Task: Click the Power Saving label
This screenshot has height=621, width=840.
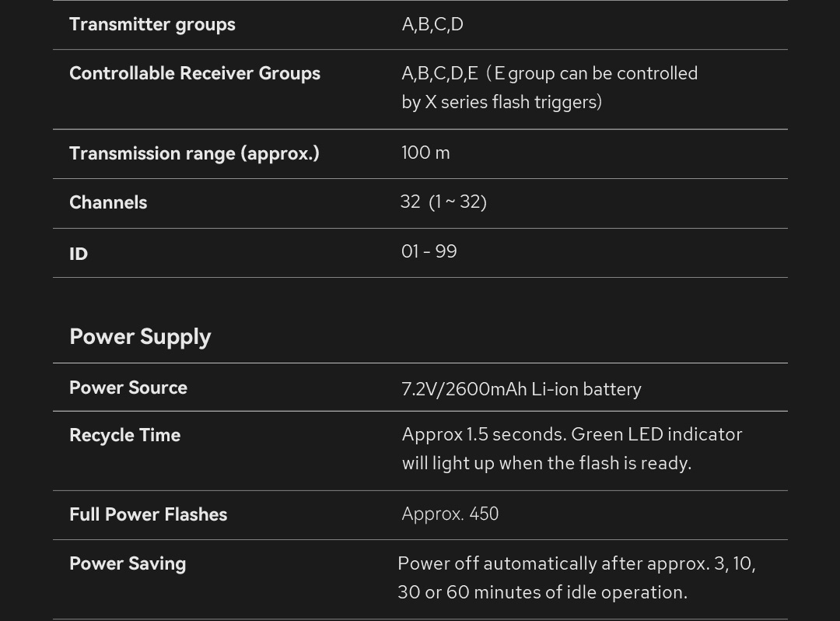Action: click(x=128, y=563)
